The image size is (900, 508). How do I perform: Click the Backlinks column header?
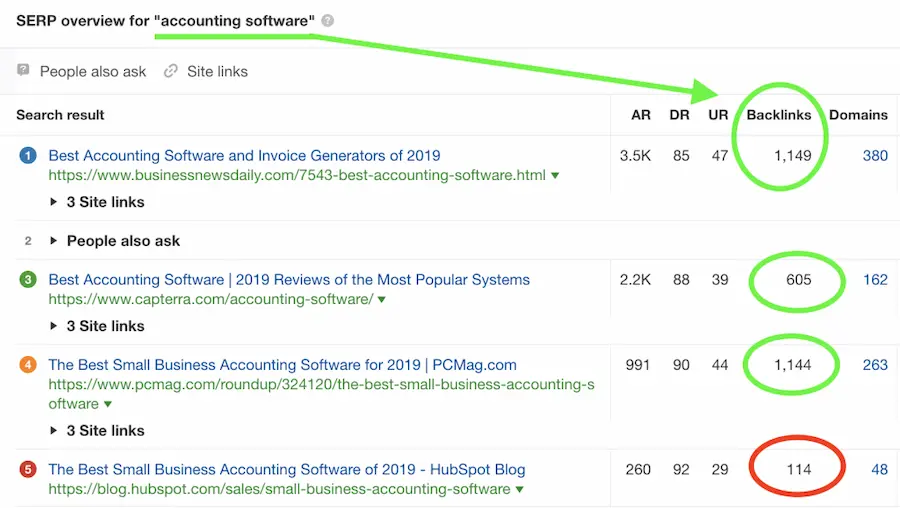pos(779,115)
